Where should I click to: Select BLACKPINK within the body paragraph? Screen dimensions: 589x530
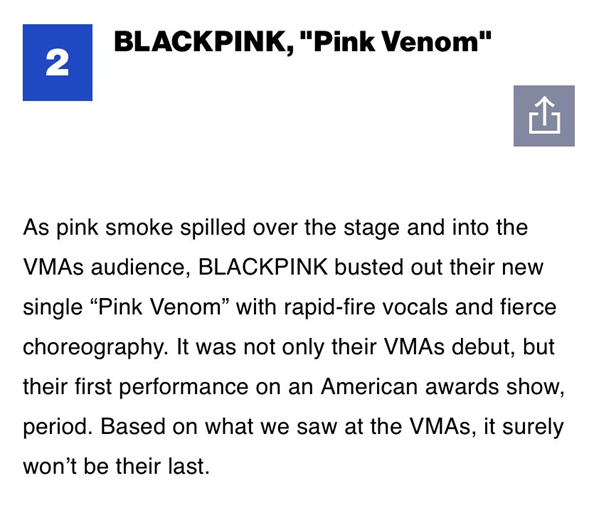click(263, 267)
